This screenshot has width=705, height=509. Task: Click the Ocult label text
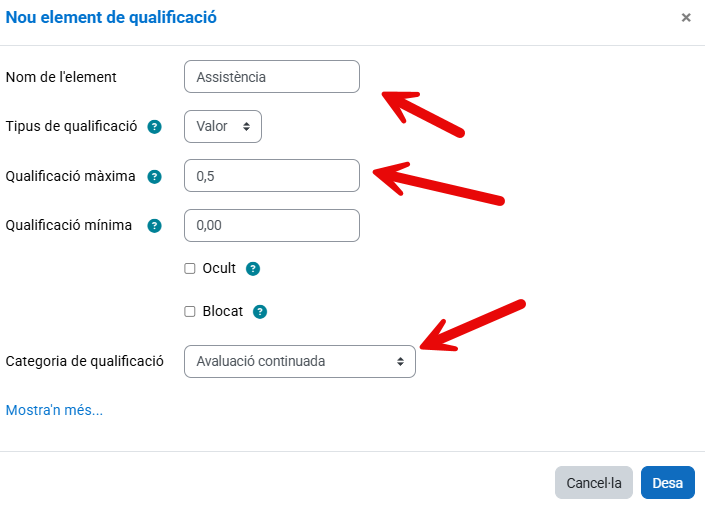[219, 269]
